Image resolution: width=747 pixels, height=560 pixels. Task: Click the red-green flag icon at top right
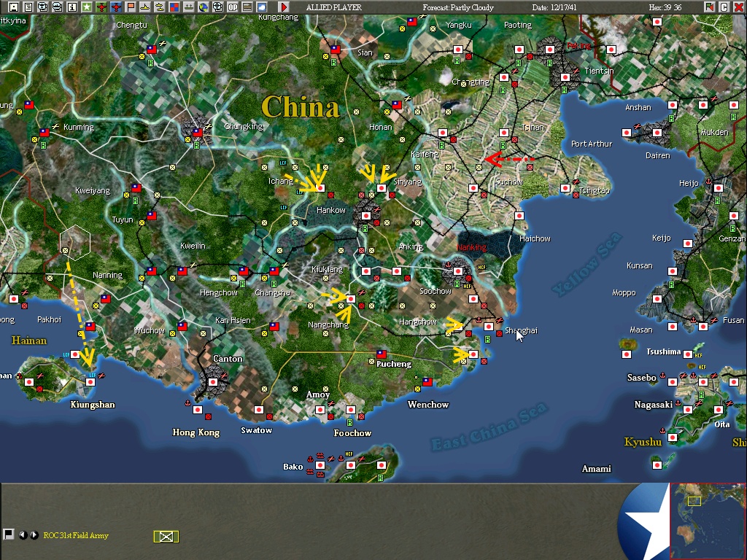[709, 7]
